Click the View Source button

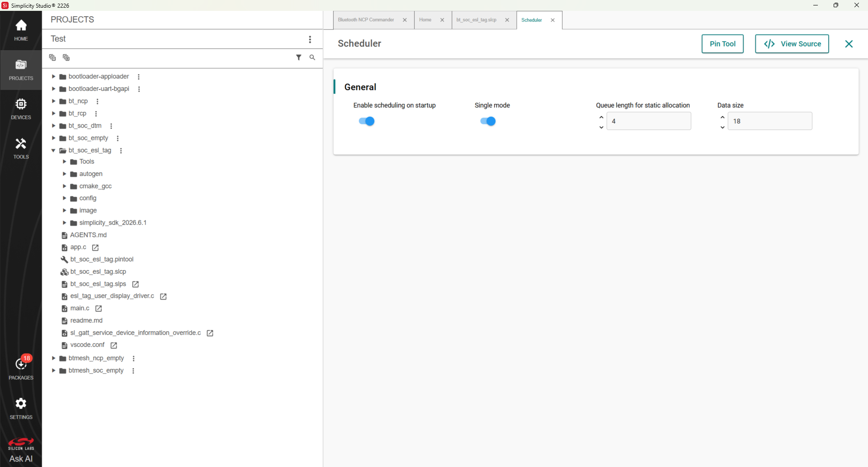point(792,44)
